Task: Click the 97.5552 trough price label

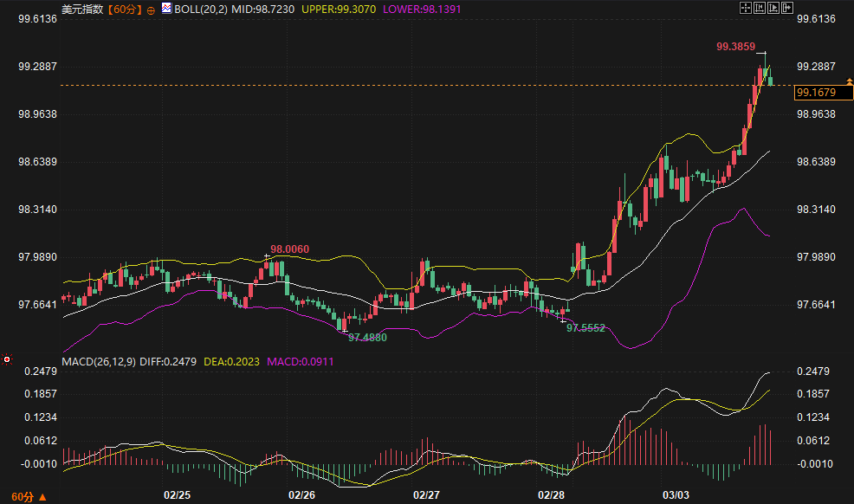Action: point(586,328)
